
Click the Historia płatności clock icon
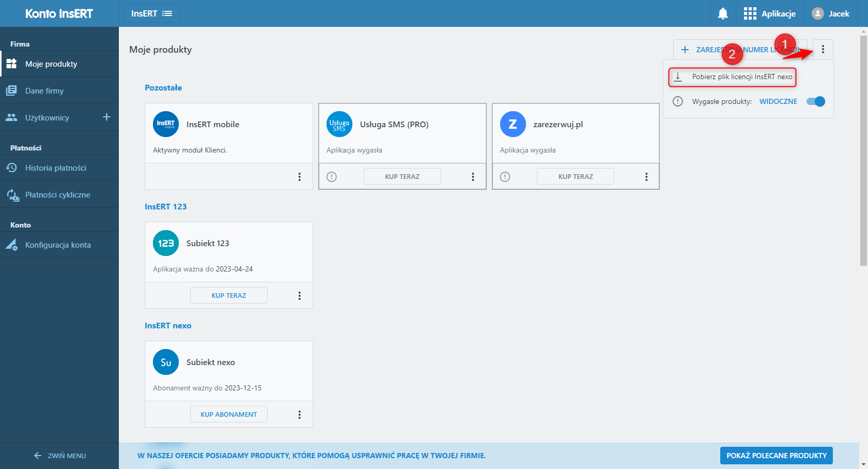11,168
